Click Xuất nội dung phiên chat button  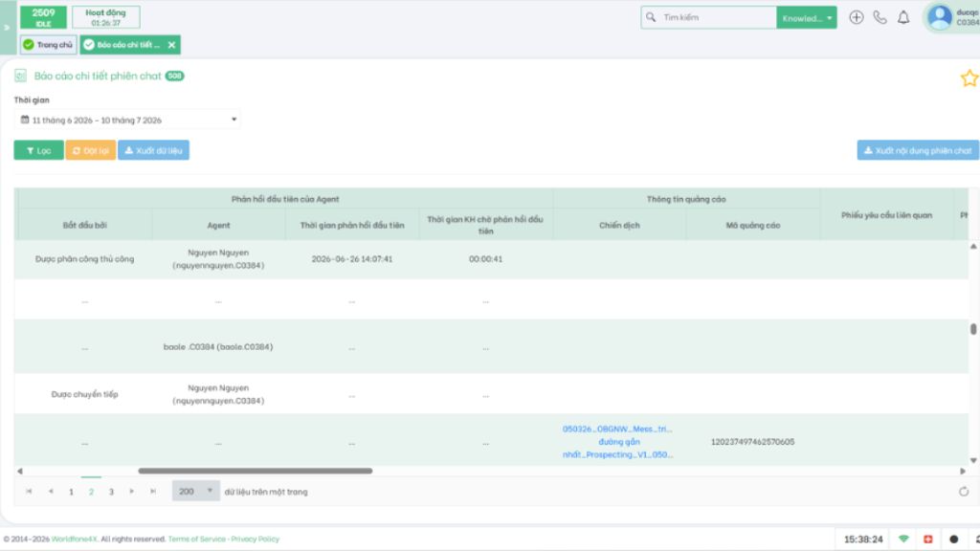click(x=918, y=150)
